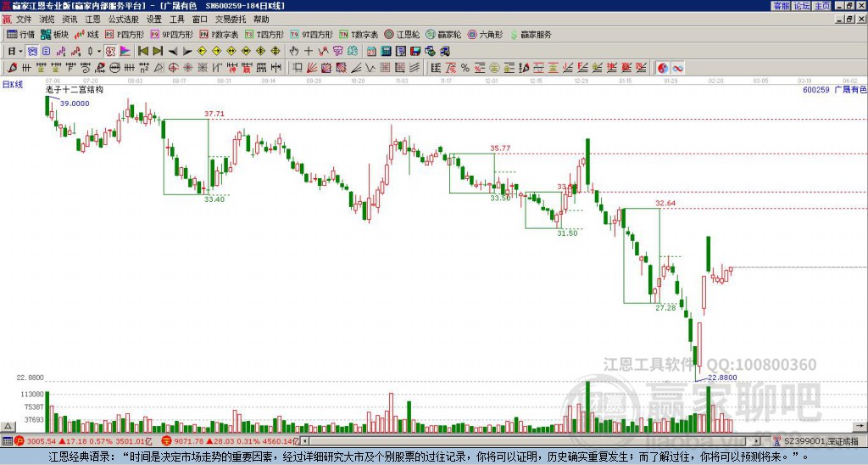Open the 设置 menu
The image size is (868, 465).
154,20
